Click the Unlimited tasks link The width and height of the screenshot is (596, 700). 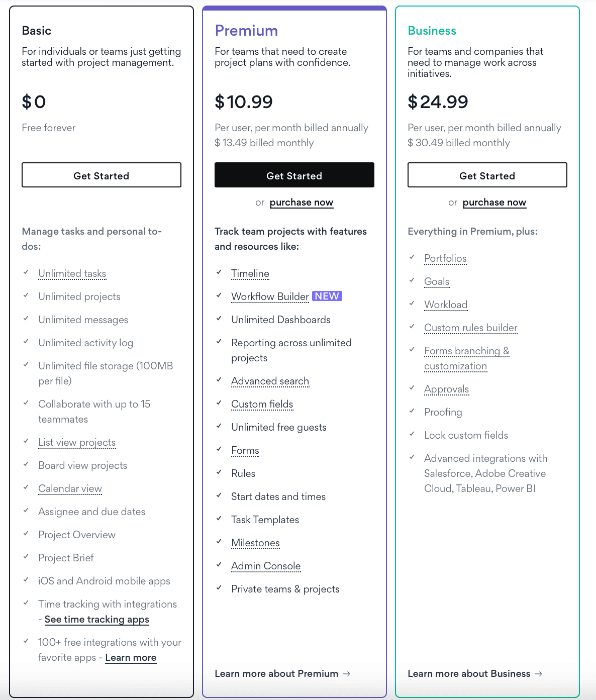pos(72,273)
